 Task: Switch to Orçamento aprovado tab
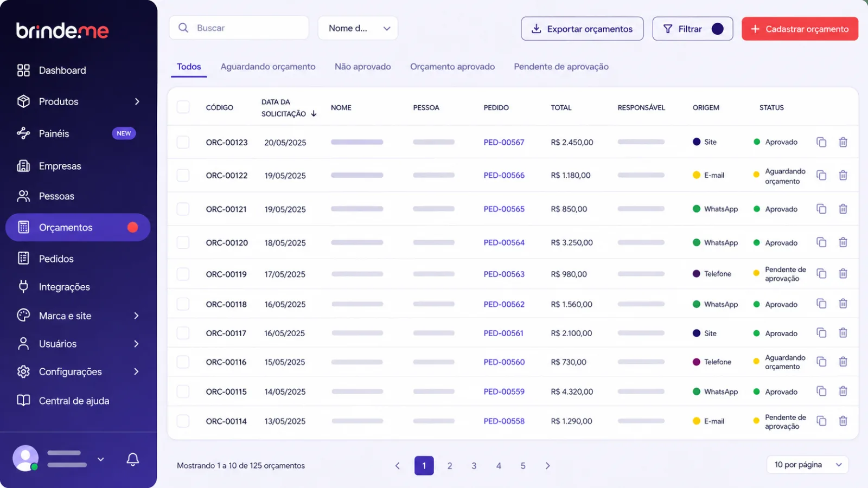(x=452, y=67)
